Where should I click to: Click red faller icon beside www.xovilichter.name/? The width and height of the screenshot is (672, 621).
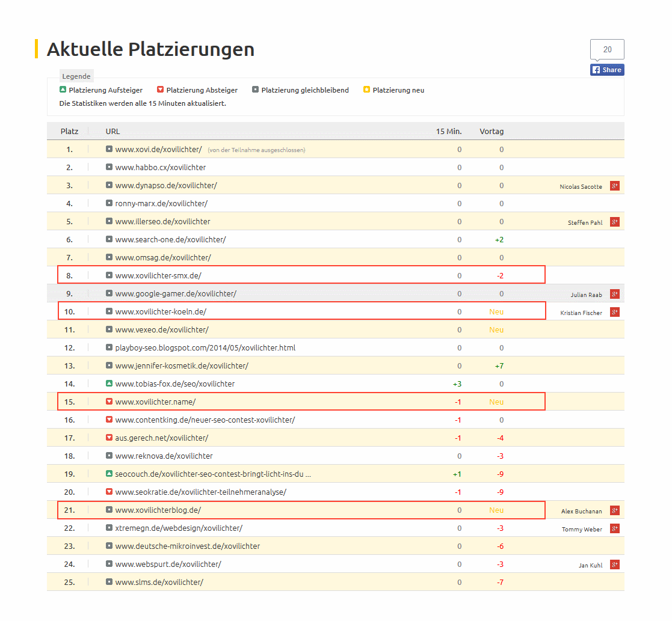[109, 402]
